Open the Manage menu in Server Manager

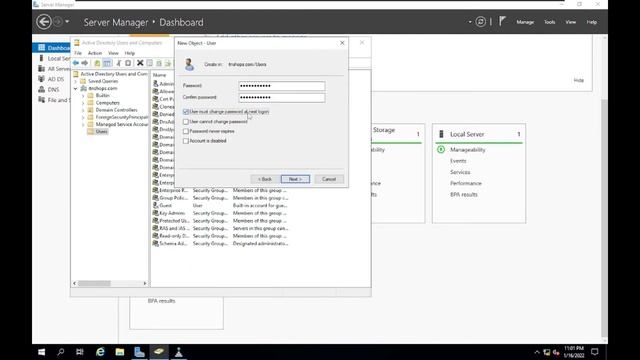tap(525, 22)
